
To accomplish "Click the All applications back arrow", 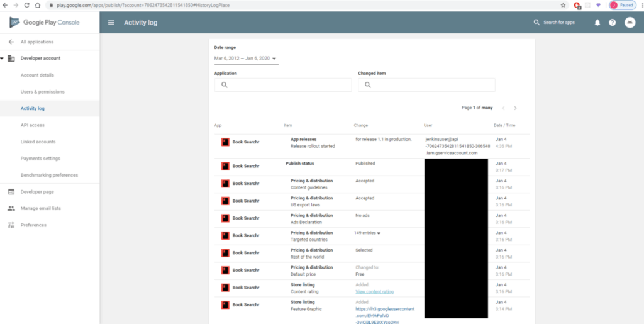I will click(x=11, y=42).
